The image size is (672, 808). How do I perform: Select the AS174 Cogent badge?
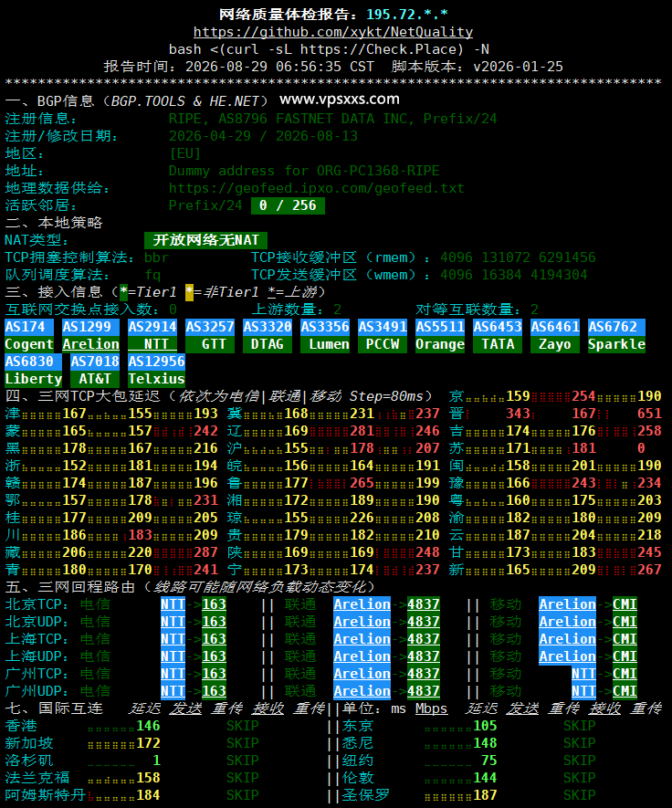tap(29, 335)
